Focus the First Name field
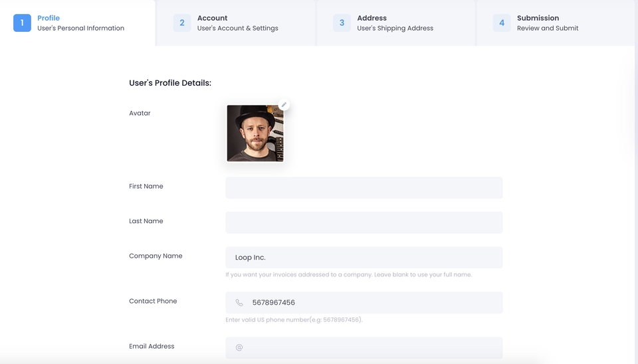 click(x=364, y=188)
